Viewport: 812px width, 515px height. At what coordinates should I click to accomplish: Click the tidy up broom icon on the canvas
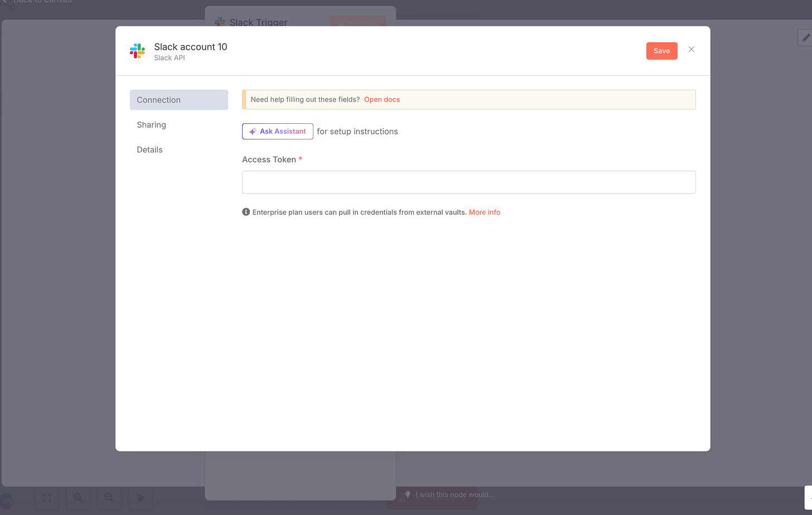tap(141, 497)
